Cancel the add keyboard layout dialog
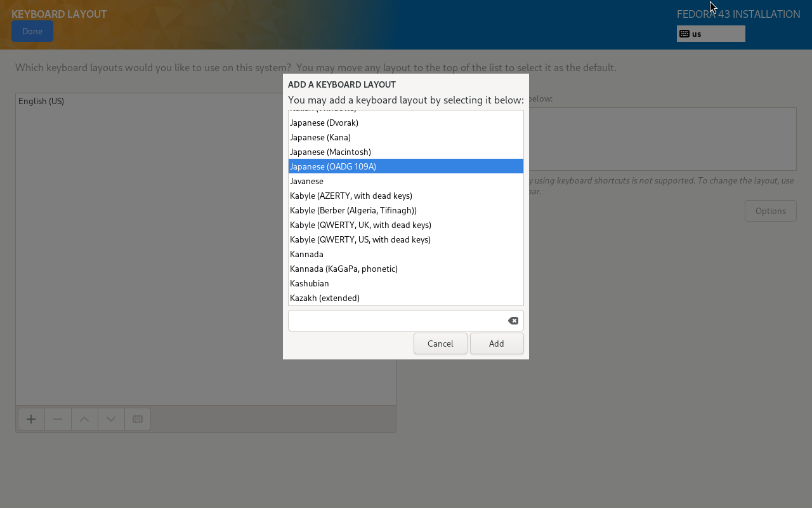Viewport: 812px width, 508px height. pos(440,344)
